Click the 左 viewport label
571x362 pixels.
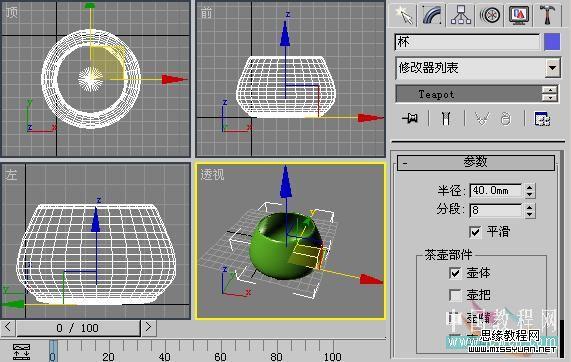[11, 175]
